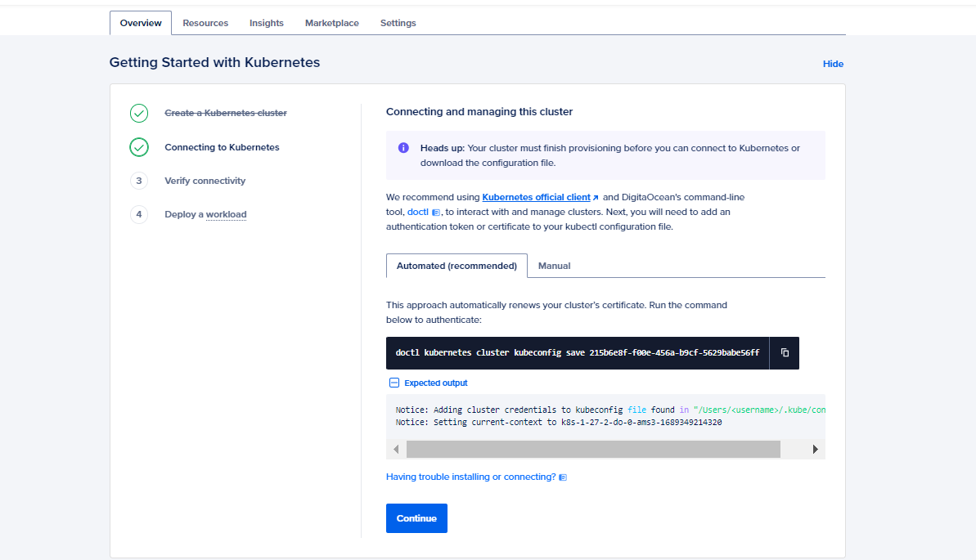
Task: Click the output scrollbar left arrow
Action: point(396,450)
